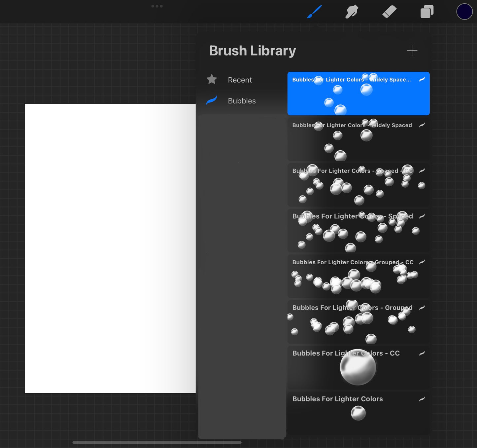Open the Recent brushes category
Viewport: 477px width, 448px height.
(240, 80)
